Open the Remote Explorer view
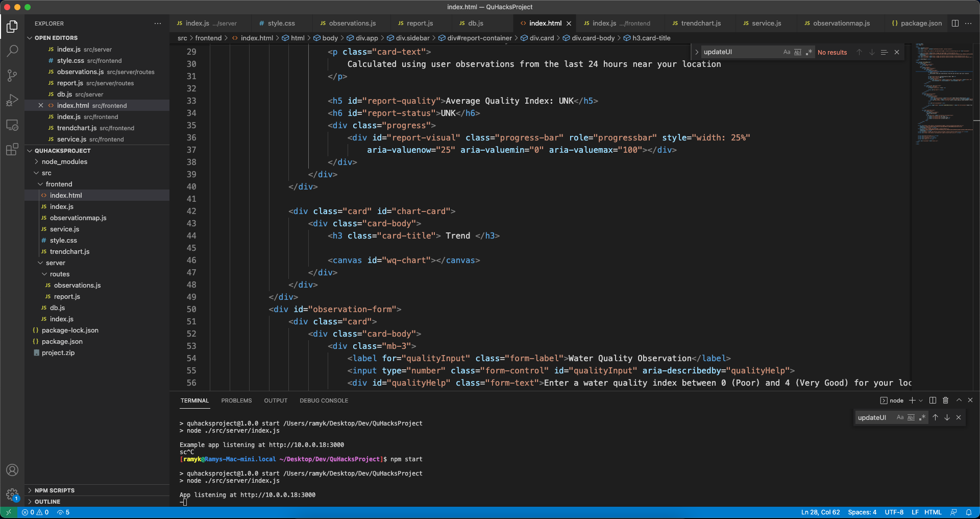980x519 pixels. coord(12,125)
